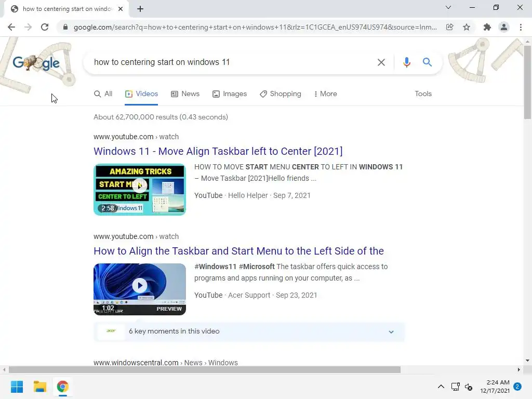The width and height of the screenshot is (532, 399).
Task: Open Chrome's three-dot menu
Action: 521,27
